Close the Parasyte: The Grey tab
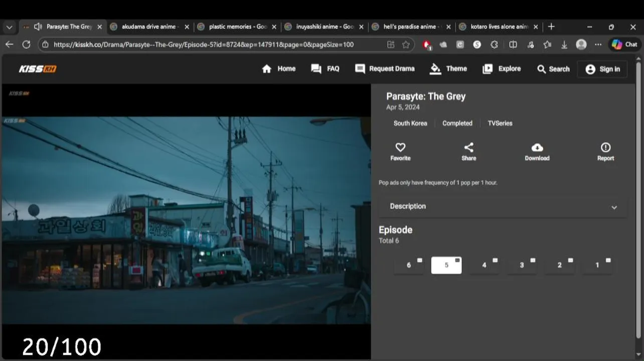This screenshot has height=361, width=644. point(99,27)
